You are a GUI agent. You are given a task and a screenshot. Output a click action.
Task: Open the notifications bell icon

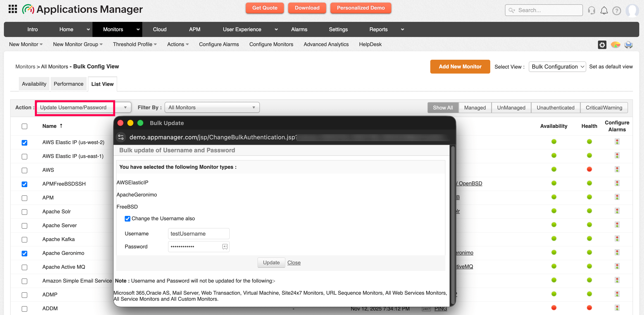point(604,10)
